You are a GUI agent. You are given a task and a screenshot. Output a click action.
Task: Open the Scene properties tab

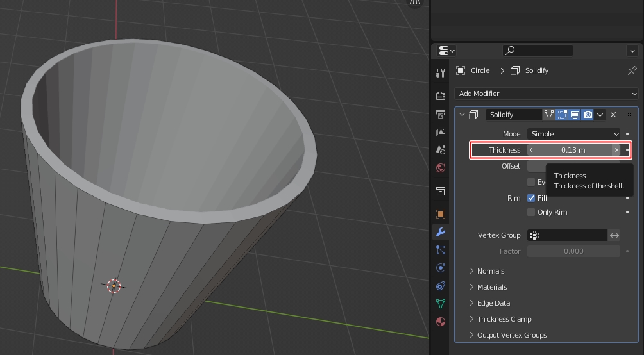[441, 150]
